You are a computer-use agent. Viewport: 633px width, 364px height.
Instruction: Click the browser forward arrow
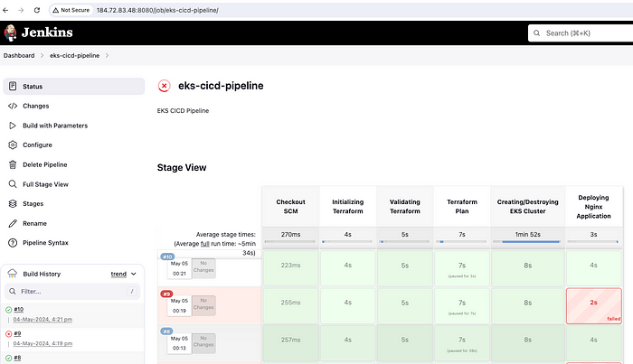(21, 10)
